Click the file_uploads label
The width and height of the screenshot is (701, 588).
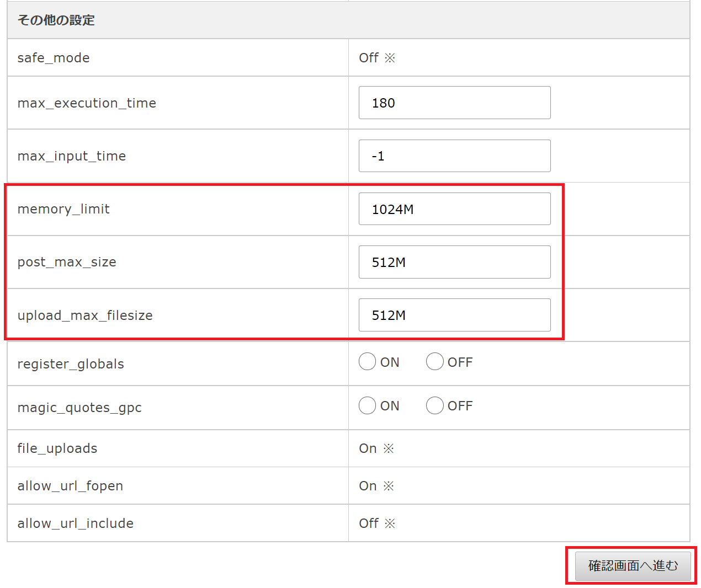click(57, 448)
